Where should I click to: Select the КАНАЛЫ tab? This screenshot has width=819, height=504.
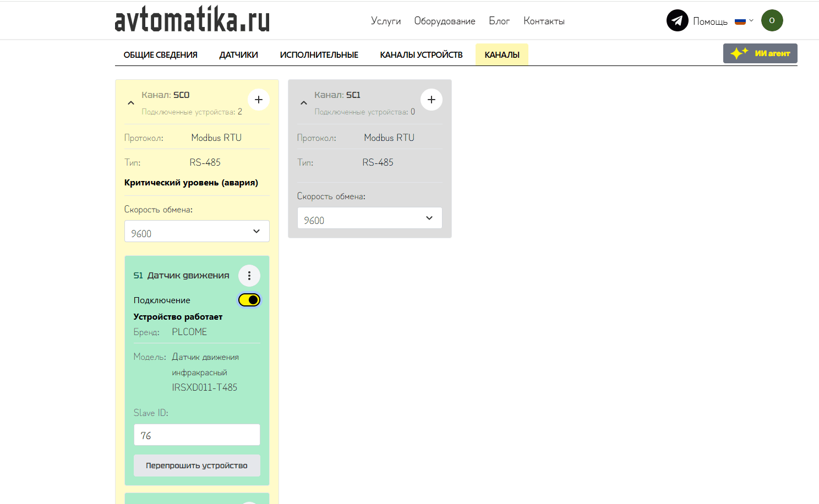pyautogui.click(x=502, y=54)
